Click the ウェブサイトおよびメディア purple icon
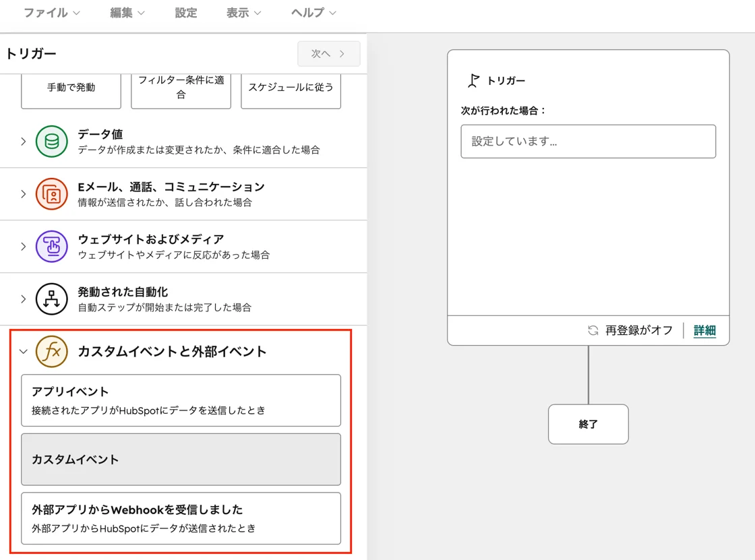 click(51, 247)
